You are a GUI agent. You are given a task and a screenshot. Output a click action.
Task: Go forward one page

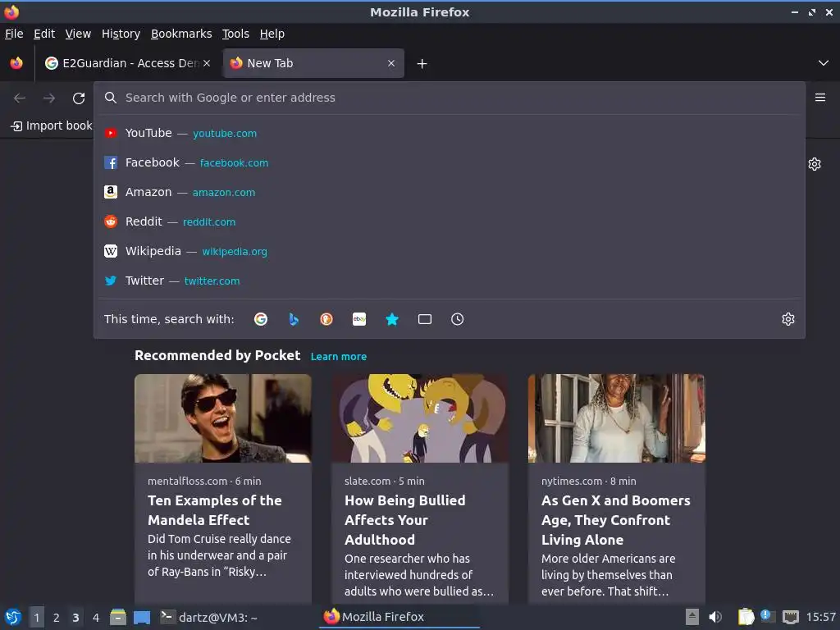click(x=49, y=98)
